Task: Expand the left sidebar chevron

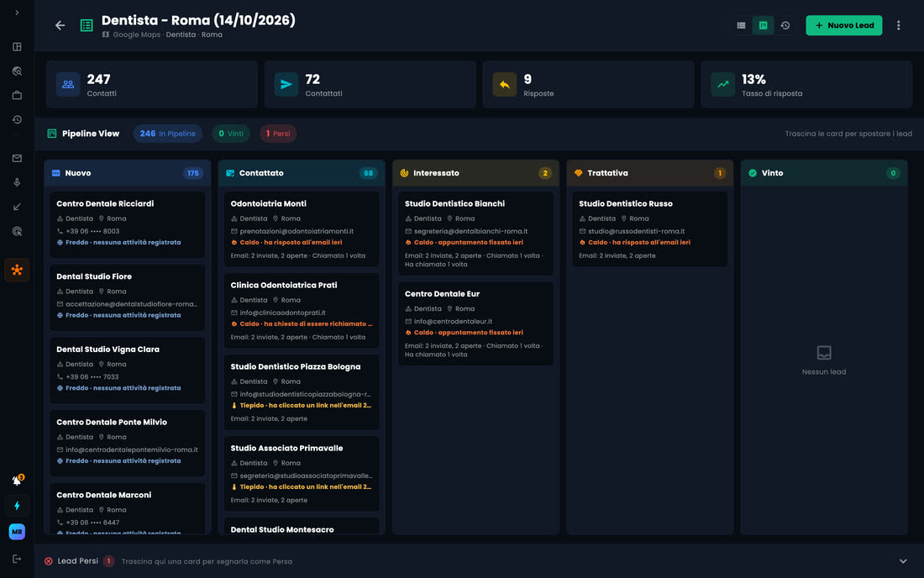Action: point(17,13)
